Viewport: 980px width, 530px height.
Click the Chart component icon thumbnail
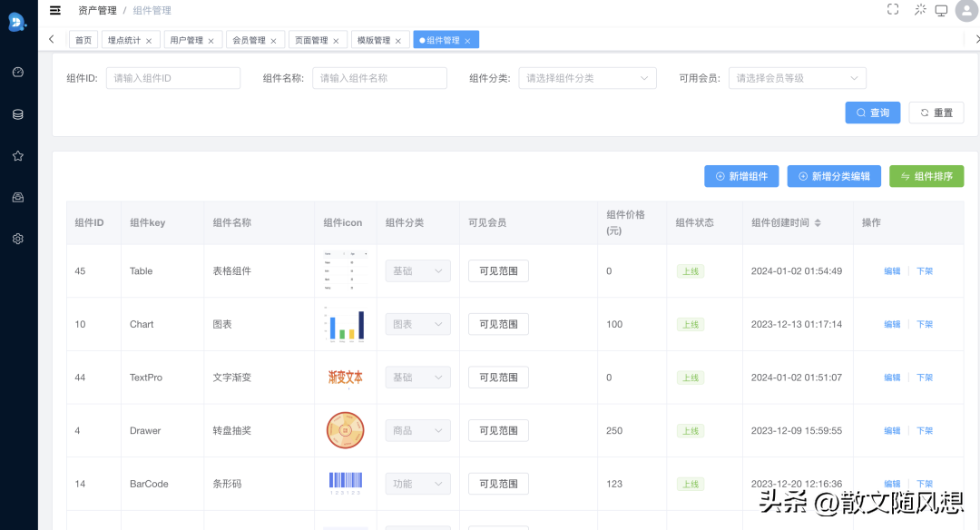coord(345,324)
